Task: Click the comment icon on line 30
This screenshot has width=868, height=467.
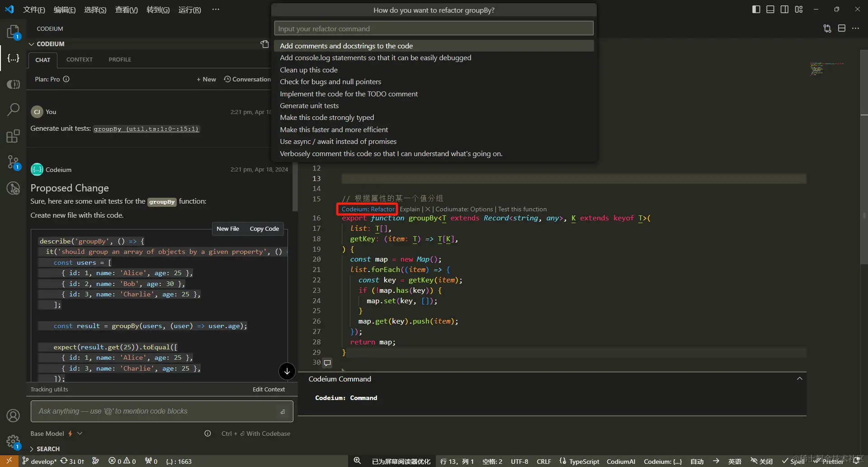Action: (x=328, y=362)
